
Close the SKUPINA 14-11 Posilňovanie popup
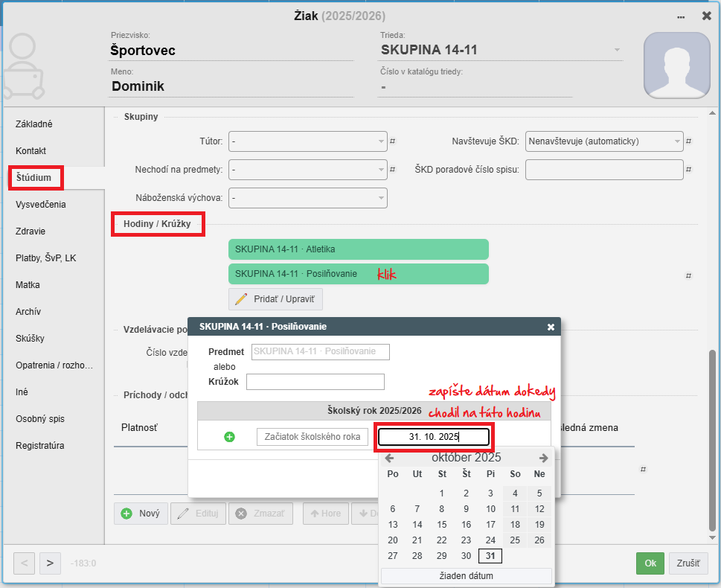coord(551,327)
